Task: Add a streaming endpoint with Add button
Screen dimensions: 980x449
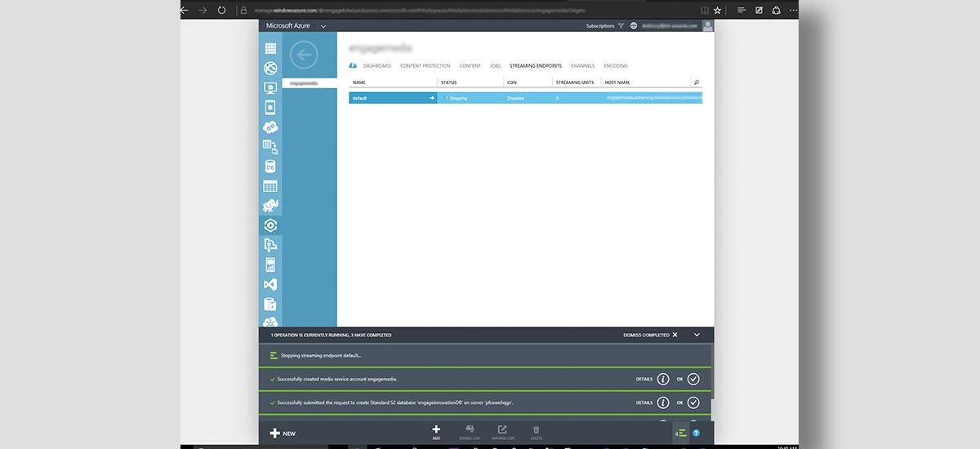Action: [x=436, y=433]
